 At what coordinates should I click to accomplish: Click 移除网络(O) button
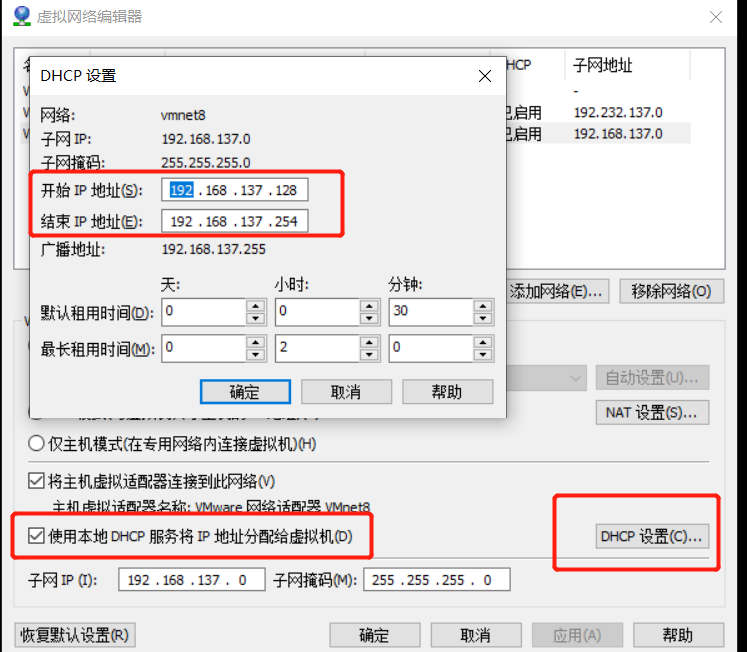click(x=672, y=291)
